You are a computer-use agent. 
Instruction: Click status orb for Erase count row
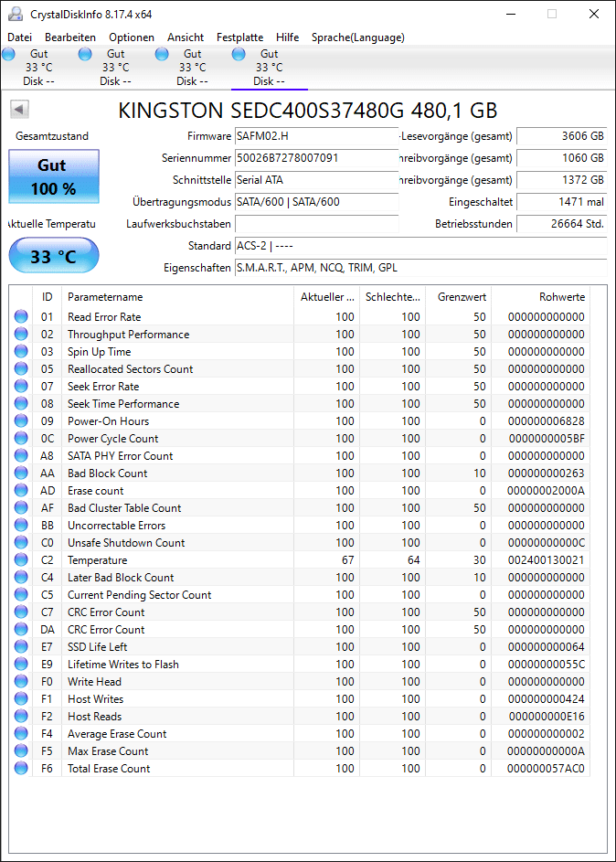click(21, 490)
